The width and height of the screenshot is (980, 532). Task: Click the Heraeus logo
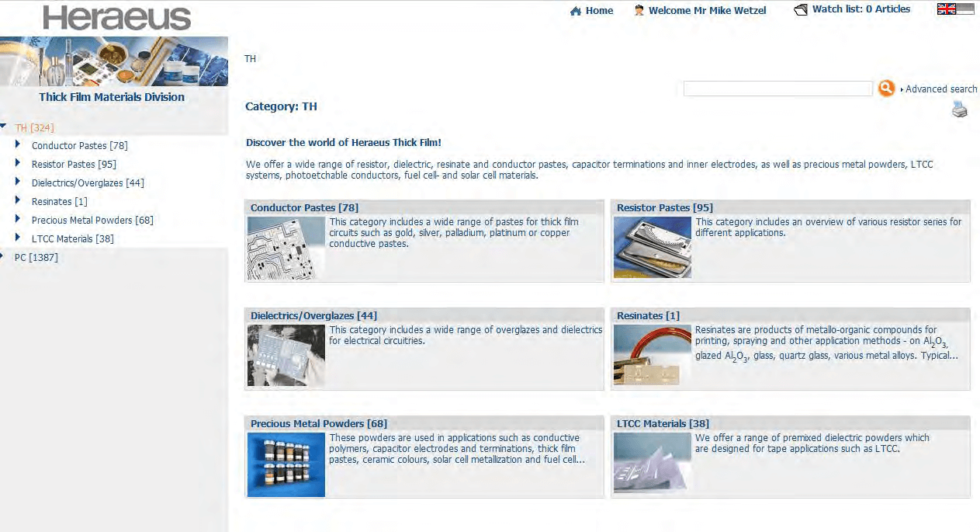click(117, 17)
